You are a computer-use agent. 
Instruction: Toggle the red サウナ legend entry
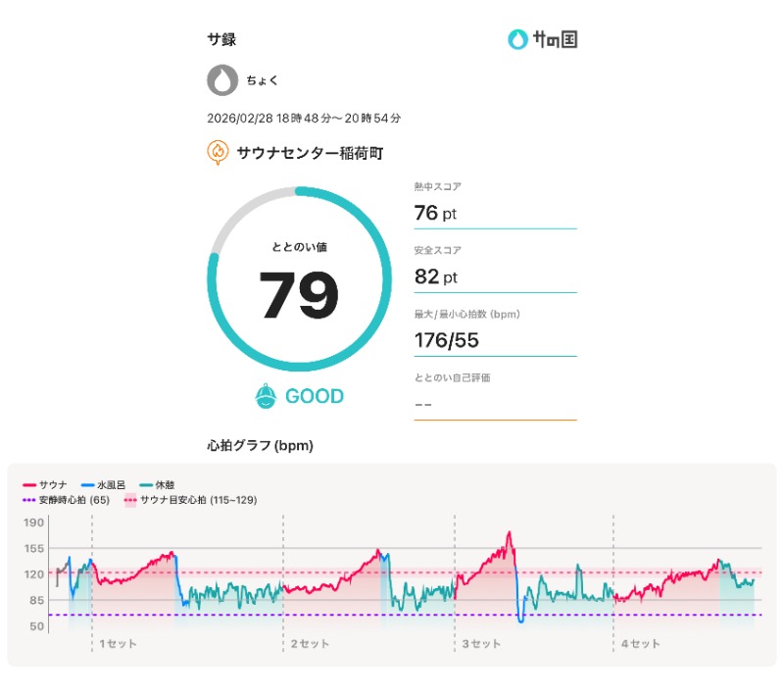pos(45,485)
